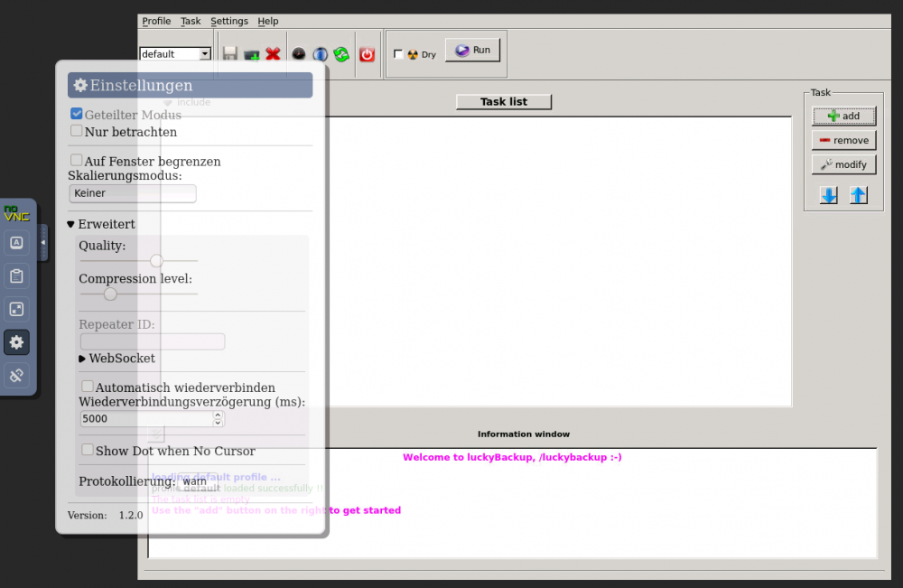Move task down with blue arrow

click(829, 195)
